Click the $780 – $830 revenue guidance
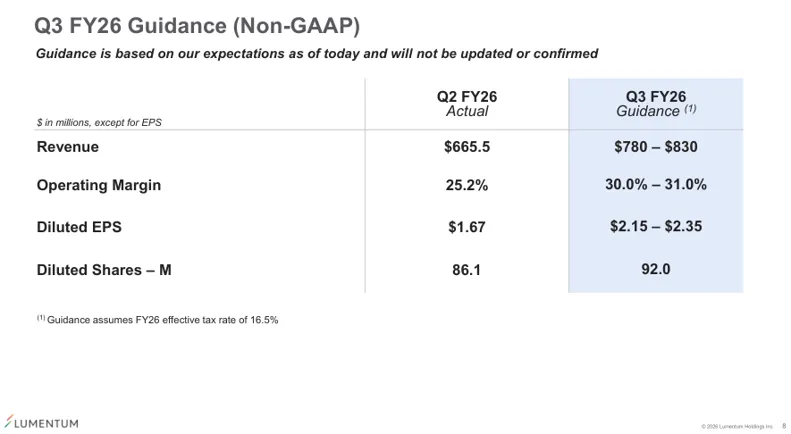This screenshot has height=434, width=791. [655, 147]
